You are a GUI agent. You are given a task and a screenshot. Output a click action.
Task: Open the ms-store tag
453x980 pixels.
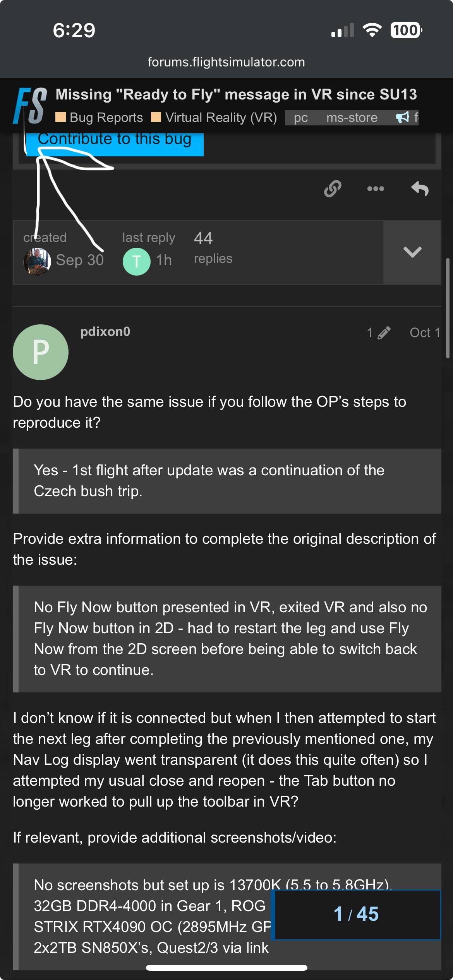(352, 118)
